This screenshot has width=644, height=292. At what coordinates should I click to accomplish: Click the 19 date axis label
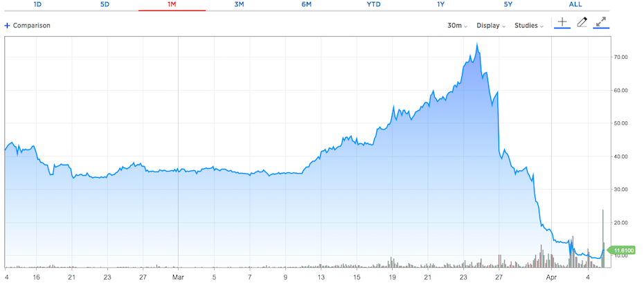point(392,277)
